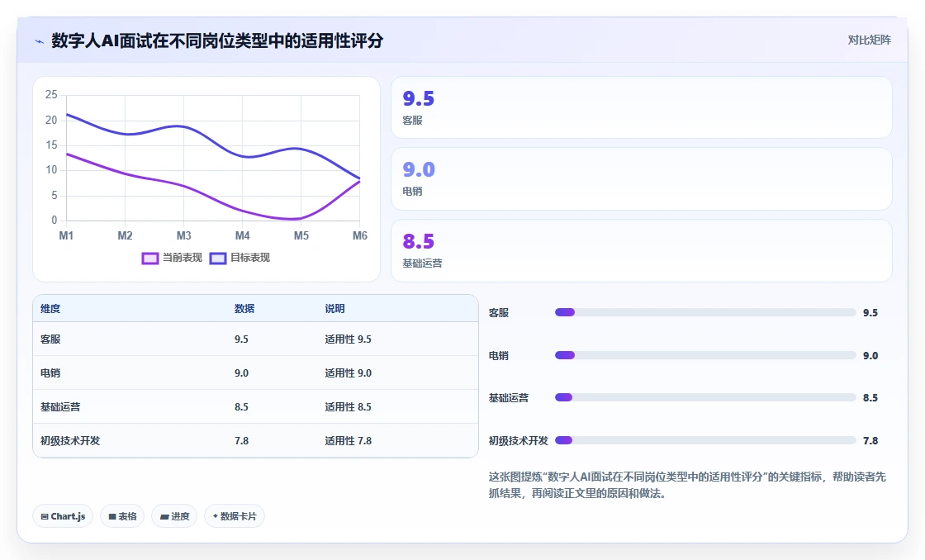The height and width of the screenshot is (560, 925).
Task: Click the 说明 column header
Action: click(x=334, y=309)
